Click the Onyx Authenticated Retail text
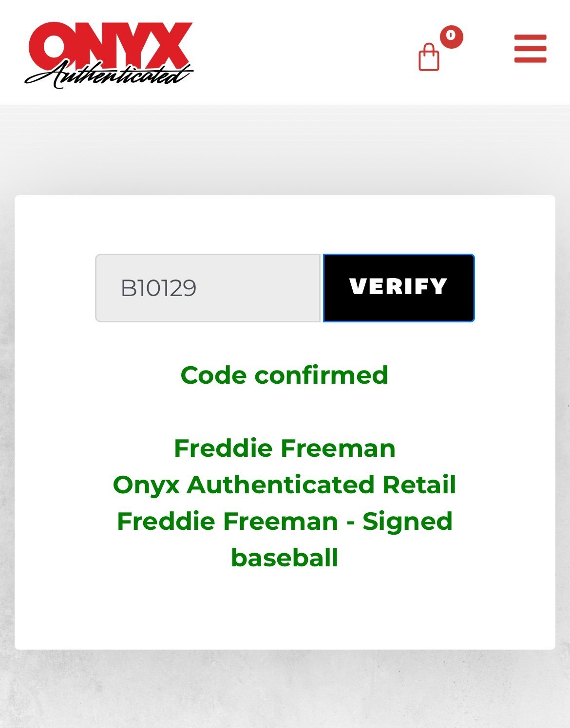Viewport: 570px width, 728px height. tap(285, 485)
